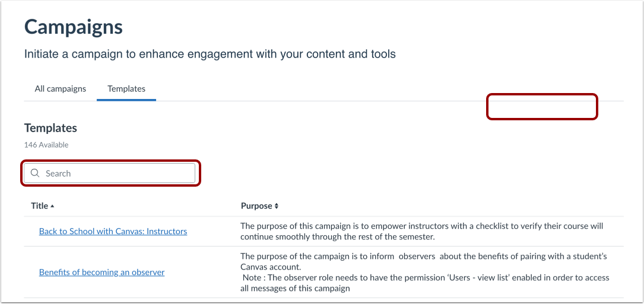
Task: Click the observer campaign purpose description
Action: point(424,256)
